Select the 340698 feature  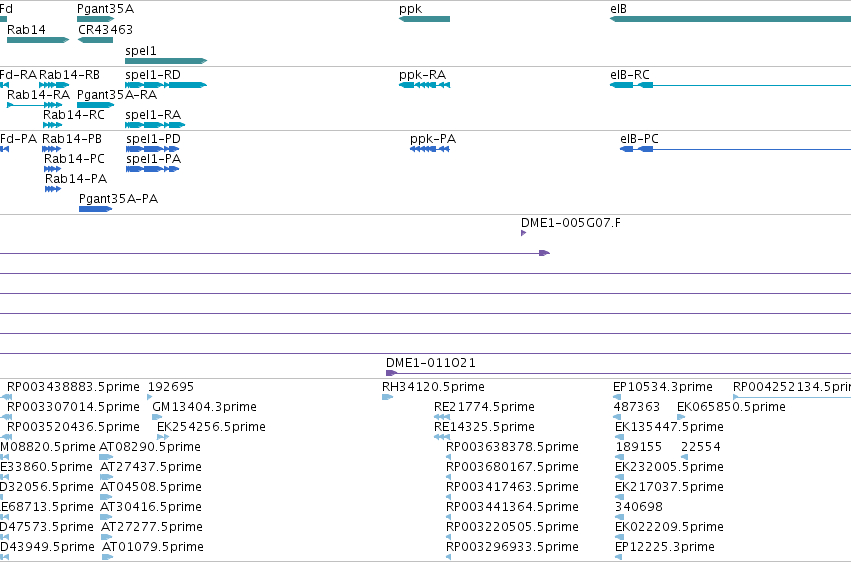point(619,516)
